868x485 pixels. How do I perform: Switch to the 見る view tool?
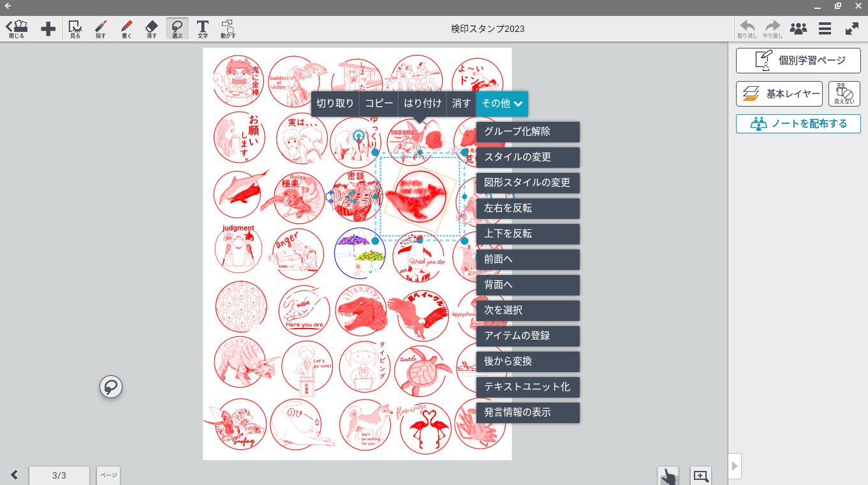(x=75, y=29)
